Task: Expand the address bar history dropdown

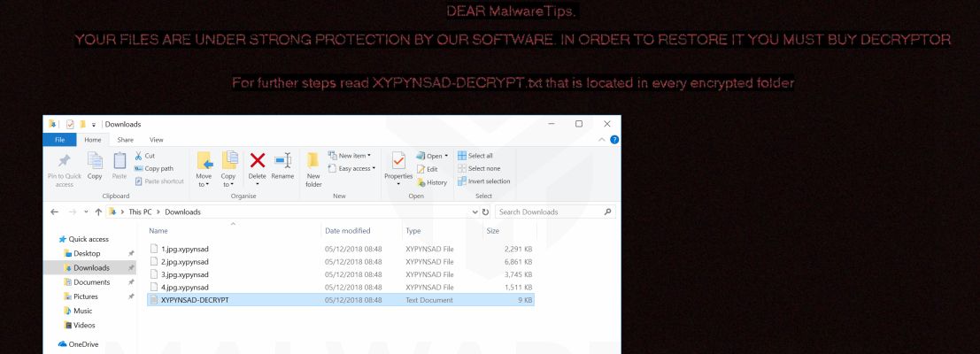Action: click(475, 212)
